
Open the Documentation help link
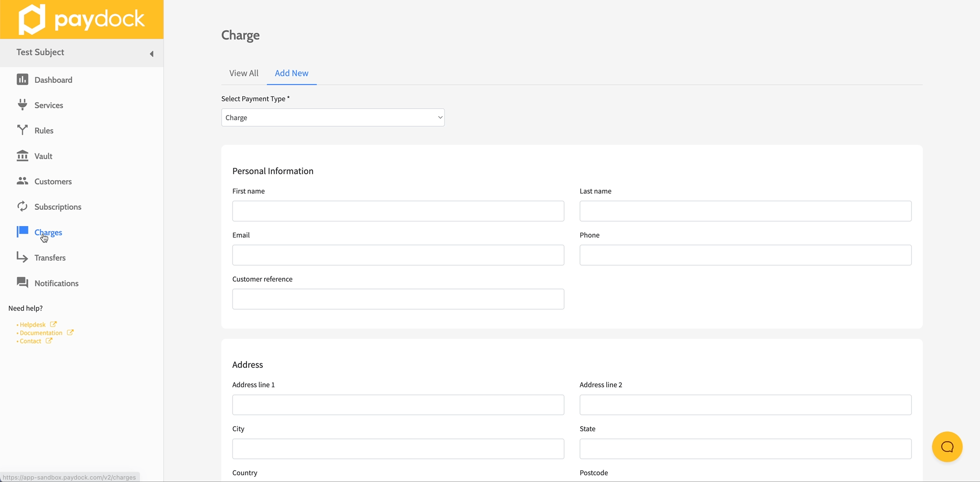click(41, 333)
